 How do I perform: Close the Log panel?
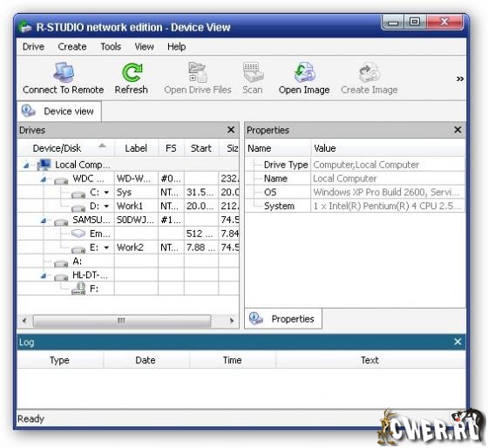tap(457, 342)
